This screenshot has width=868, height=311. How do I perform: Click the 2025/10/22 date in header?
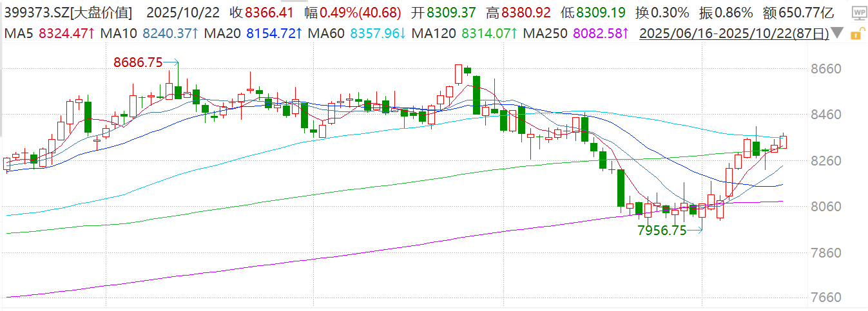(182, 13)
